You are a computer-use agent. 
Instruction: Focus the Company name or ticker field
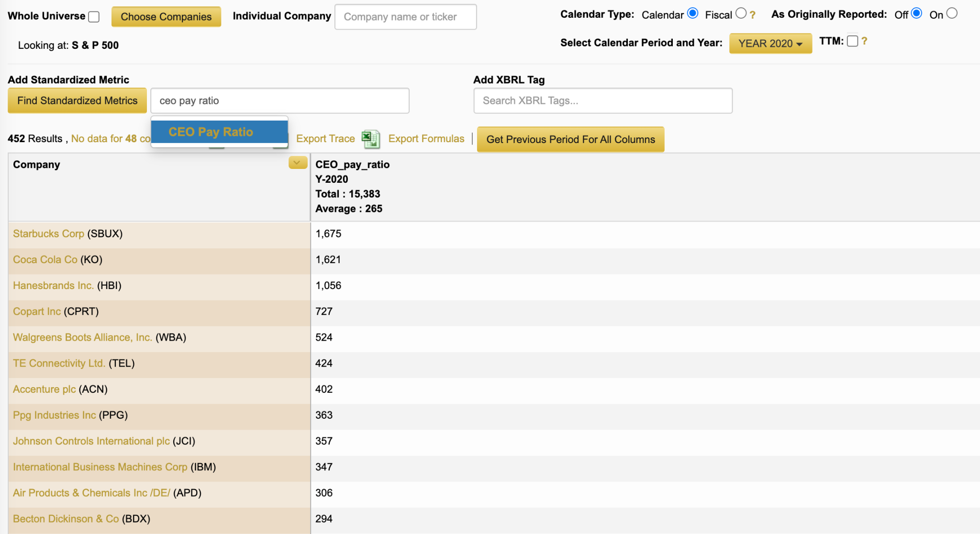tap(405, 17)
